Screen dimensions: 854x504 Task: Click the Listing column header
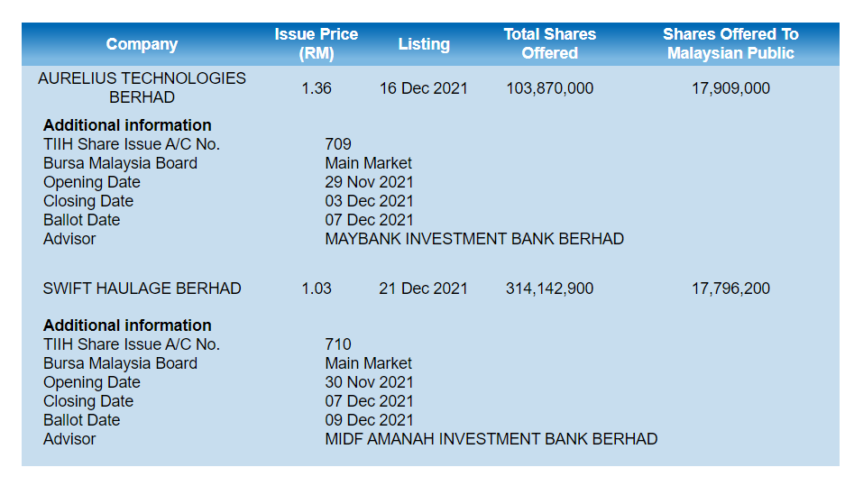click(424, 44)
